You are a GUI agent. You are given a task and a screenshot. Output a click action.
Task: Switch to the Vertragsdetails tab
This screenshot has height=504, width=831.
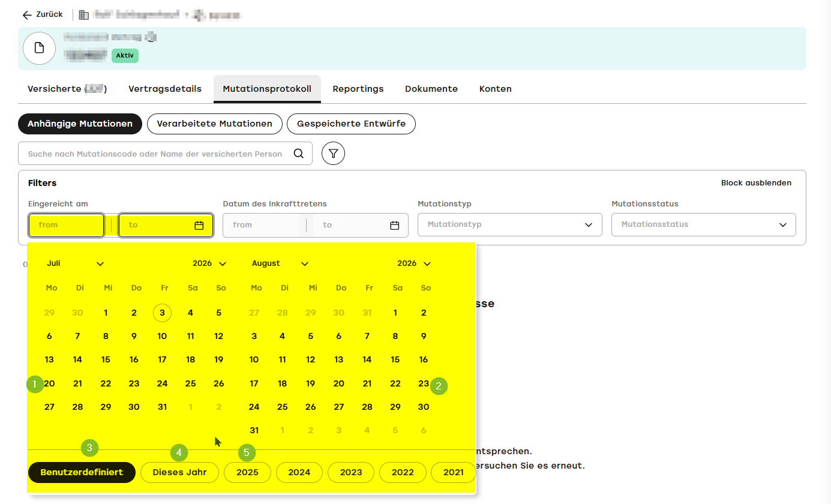coord(165,89)
